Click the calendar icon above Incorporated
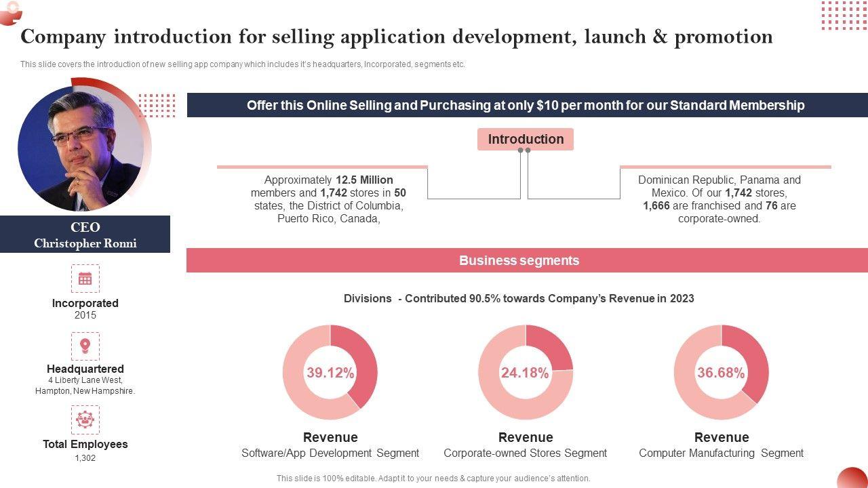The height and width of the screenshot is (488, 868). coord(85,279)
